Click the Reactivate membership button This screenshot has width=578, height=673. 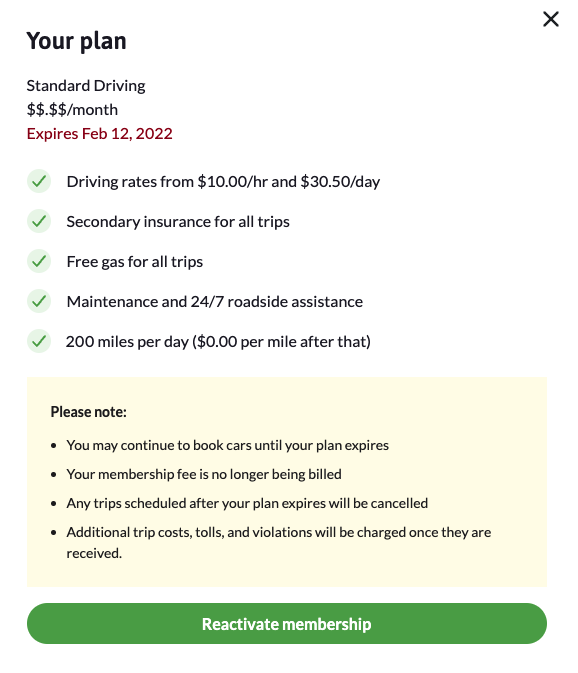[287, 623]
